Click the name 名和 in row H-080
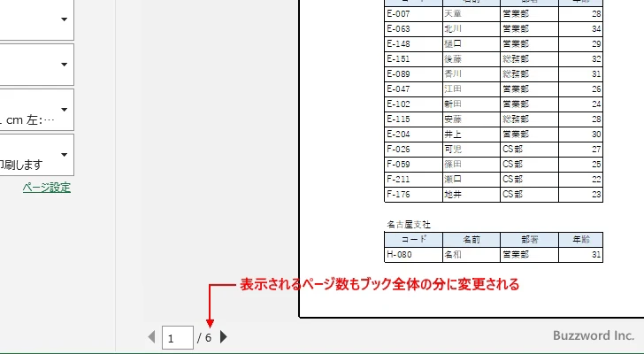 point(453,255)
